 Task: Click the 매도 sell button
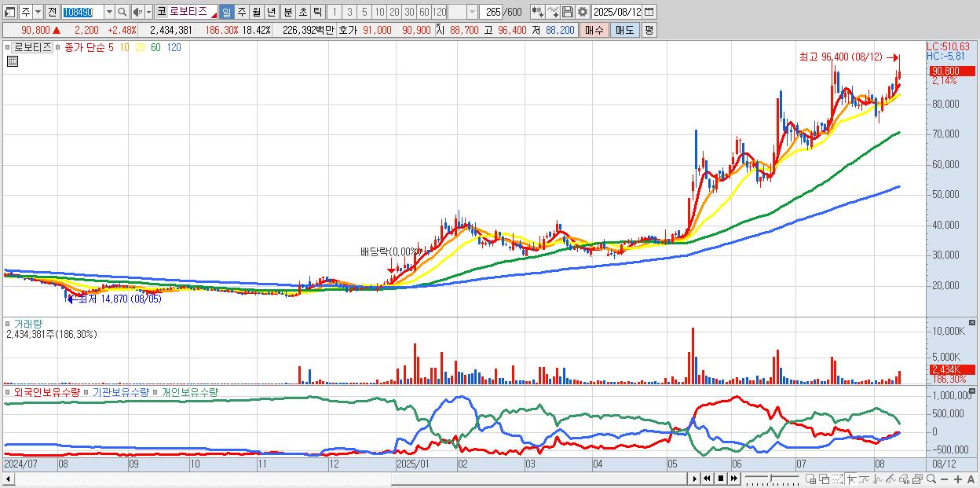pyautogui.click(x=625, y=30)
